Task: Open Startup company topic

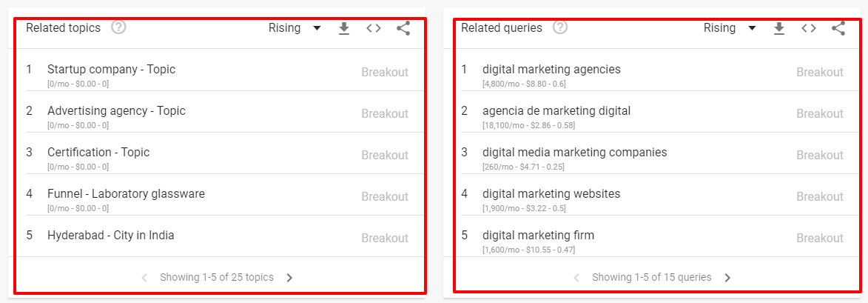Action: click(x=111, y=69)
